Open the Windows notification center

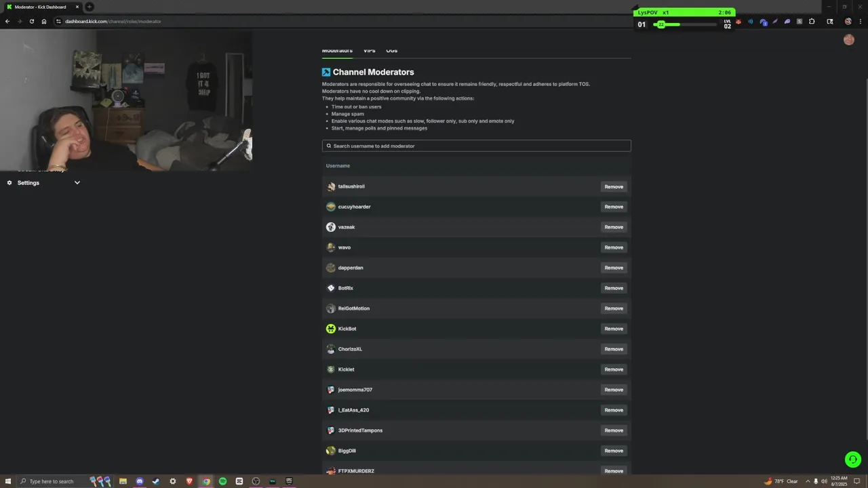coord(856,481)
